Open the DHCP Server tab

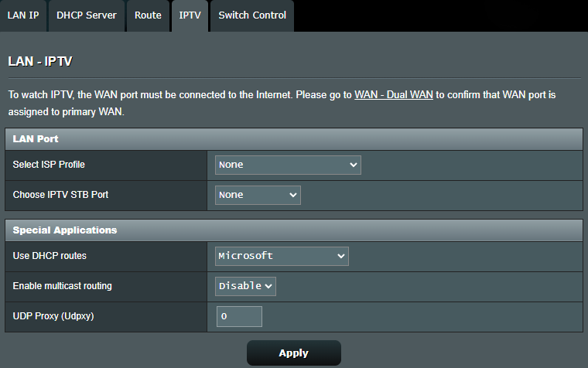(87, 15)
